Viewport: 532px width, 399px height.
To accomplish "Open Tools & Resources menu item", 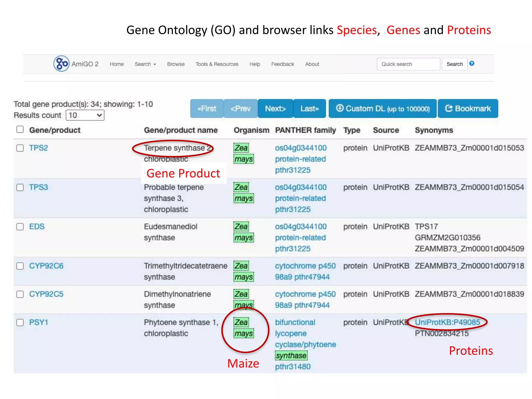I will pos(217,64).
